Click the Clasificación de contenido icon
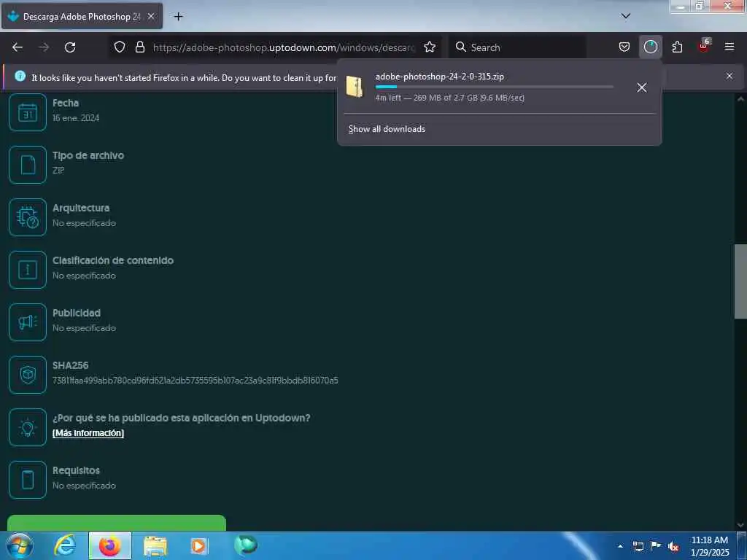This screenshot has height=560, width=747. pos(28,270)
